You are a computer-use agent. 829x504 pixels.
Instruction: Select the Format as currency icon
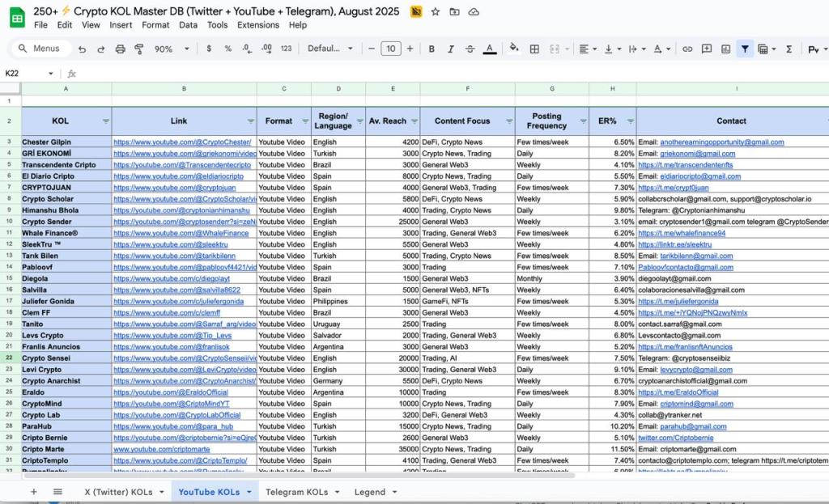[208, 49]
